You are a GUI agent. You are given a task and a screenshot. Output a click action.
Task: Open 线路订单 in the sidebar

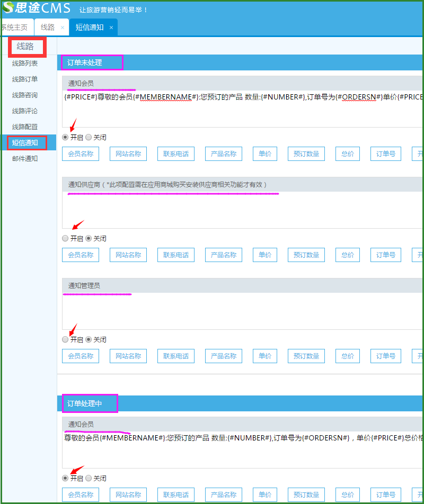click(25, 79)
